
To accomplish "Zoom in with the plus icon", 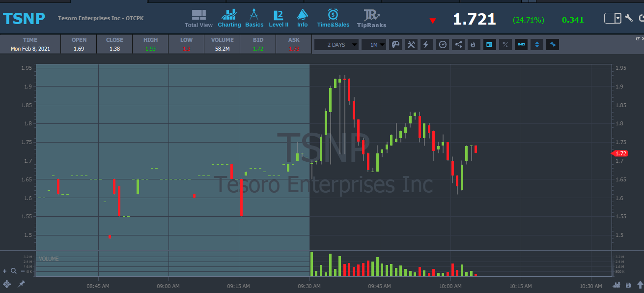I will [x=4, y=271].
